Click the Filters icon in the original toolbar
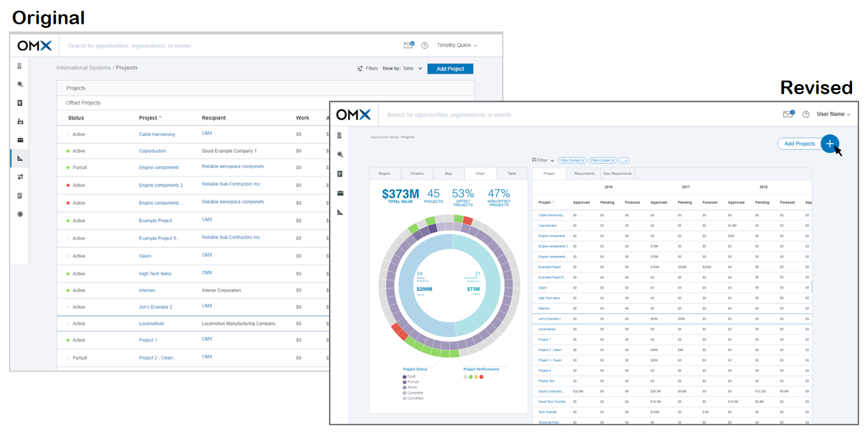868x433 pixels. click(x=360, y=69)
